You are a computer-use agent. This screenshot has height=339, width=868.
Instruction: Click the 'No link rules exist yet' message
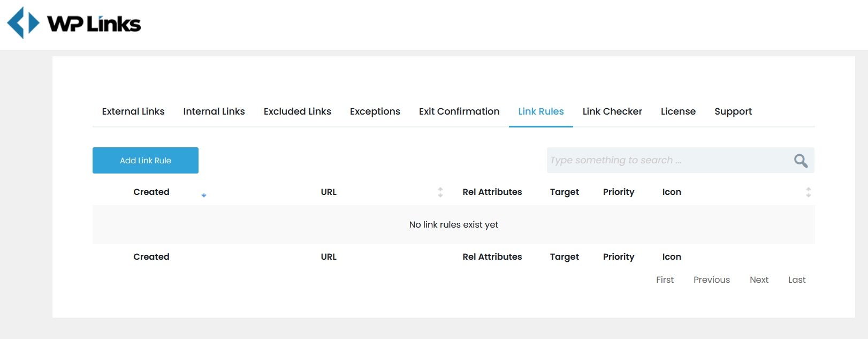click(x=454, y=224)
